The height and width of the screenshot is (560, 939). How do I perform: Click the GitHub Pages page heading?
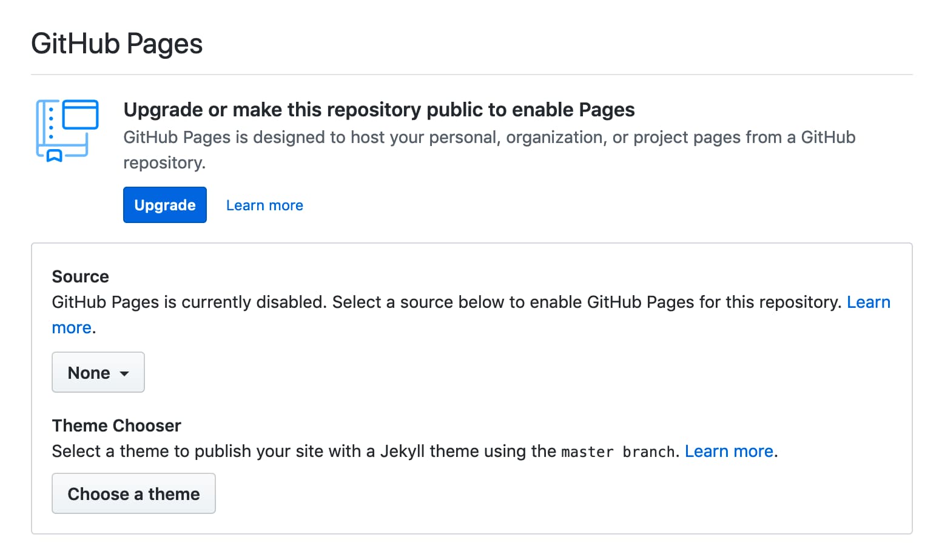117,44
